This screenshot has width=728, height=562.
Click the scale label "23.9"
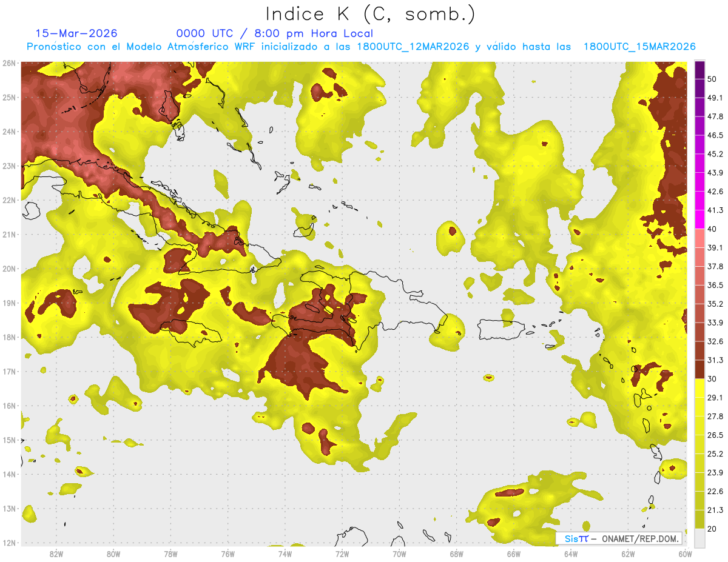tap(715, 472)
